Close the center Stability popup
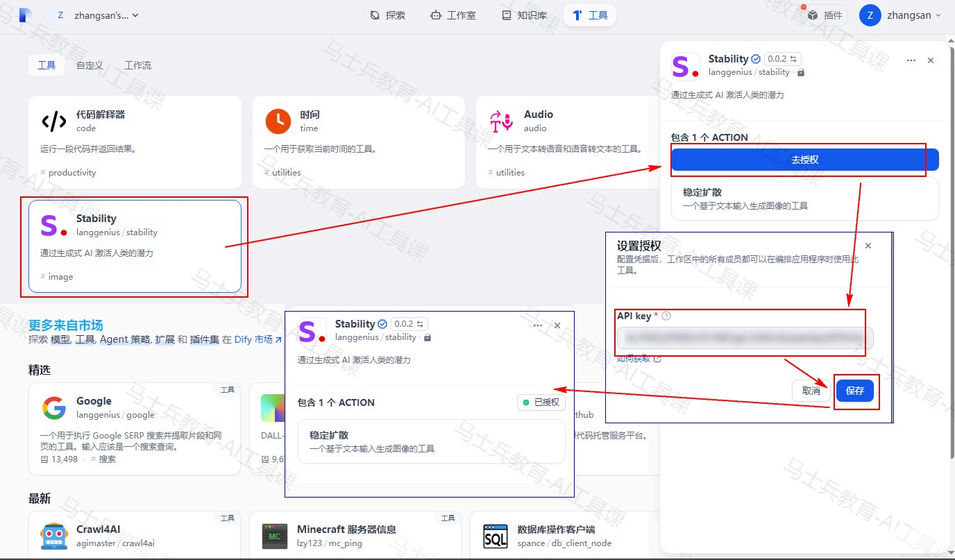 (x=557, y=325)
